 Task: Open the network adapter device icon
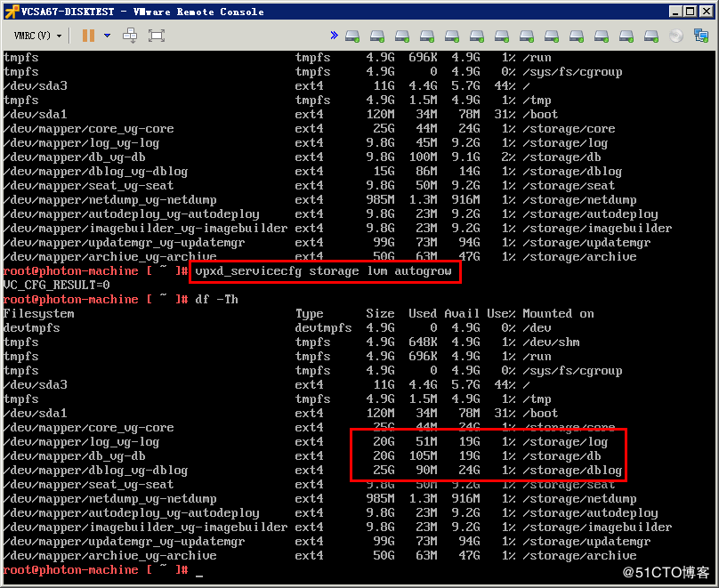[701, 36]
